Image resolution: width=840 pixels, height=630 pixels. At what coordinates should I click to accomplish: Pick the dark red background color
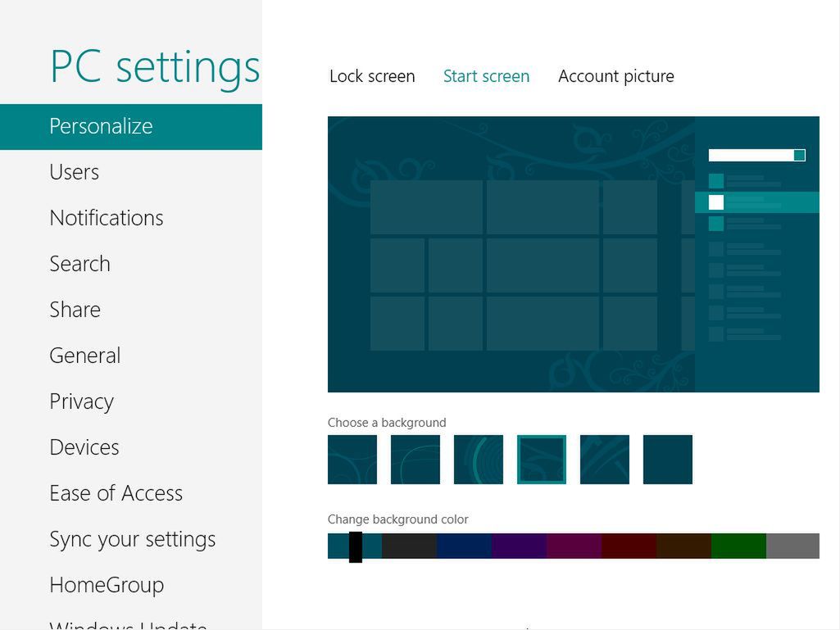(x=629, y=546)
